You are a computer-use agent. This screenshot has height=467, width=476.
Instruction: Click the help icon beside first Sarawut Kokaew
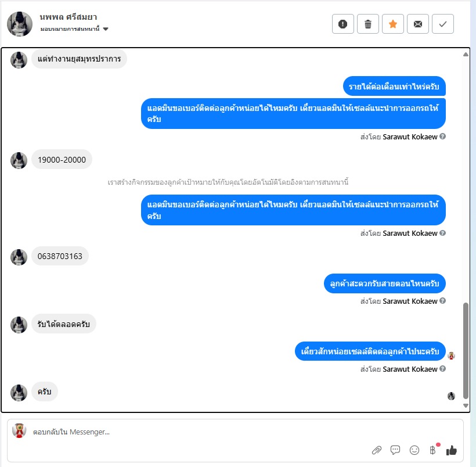[x=442, y=136]
